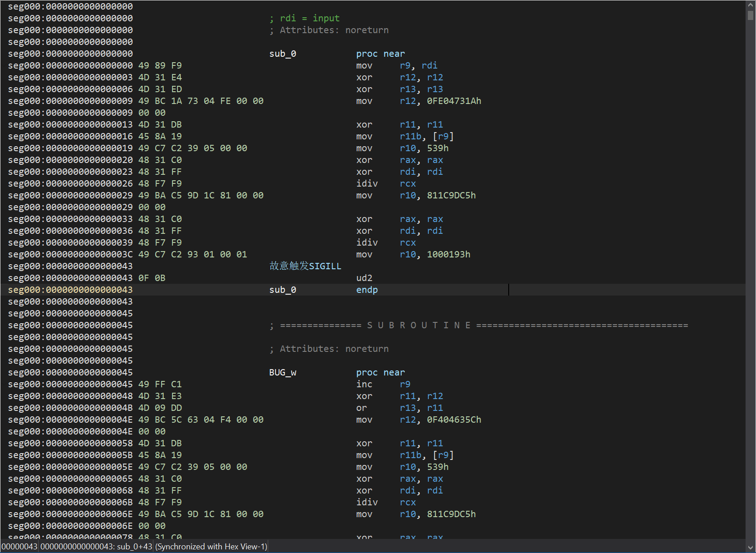Click the 'Synchronized with Hex View-1' status text
This screenshot has width=756, height=553.
point(211,547)
